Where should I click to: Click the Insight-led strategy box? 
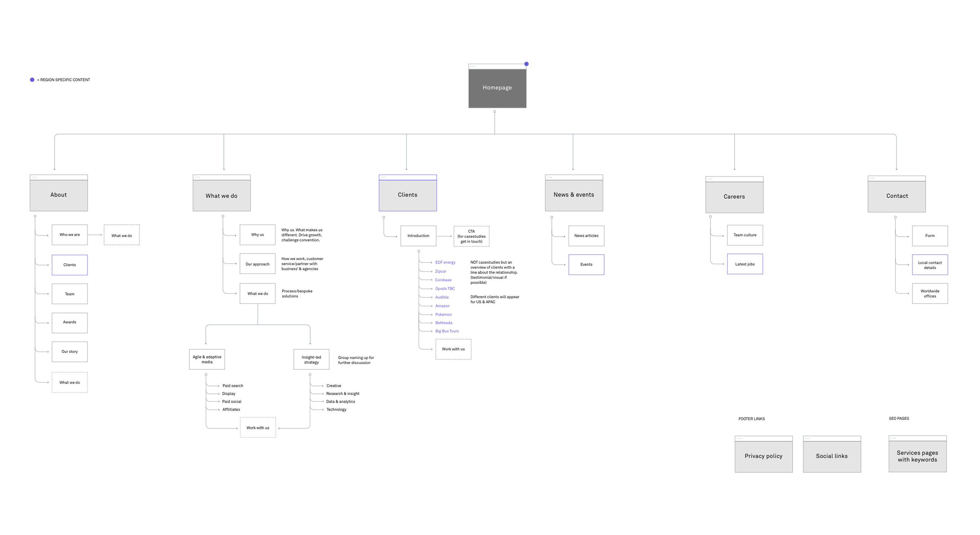(x=311, y=359)
